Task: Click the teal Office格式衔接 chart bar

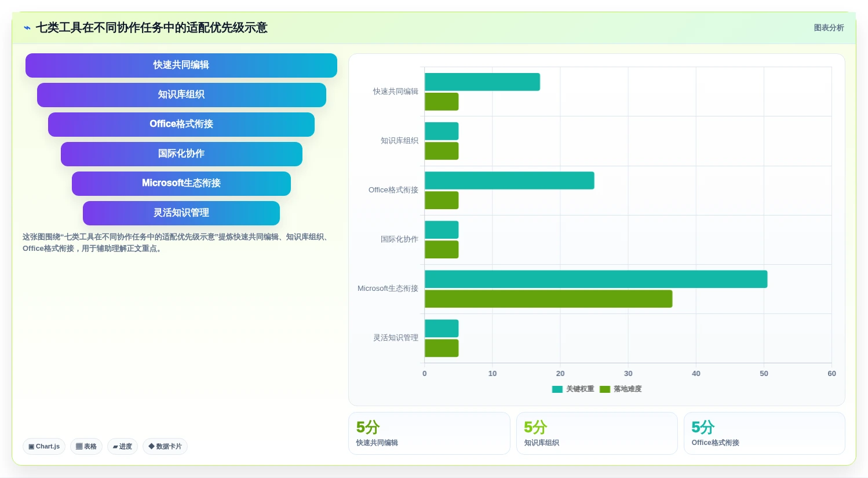Action: pyautogui.click(x=509, y=180)
